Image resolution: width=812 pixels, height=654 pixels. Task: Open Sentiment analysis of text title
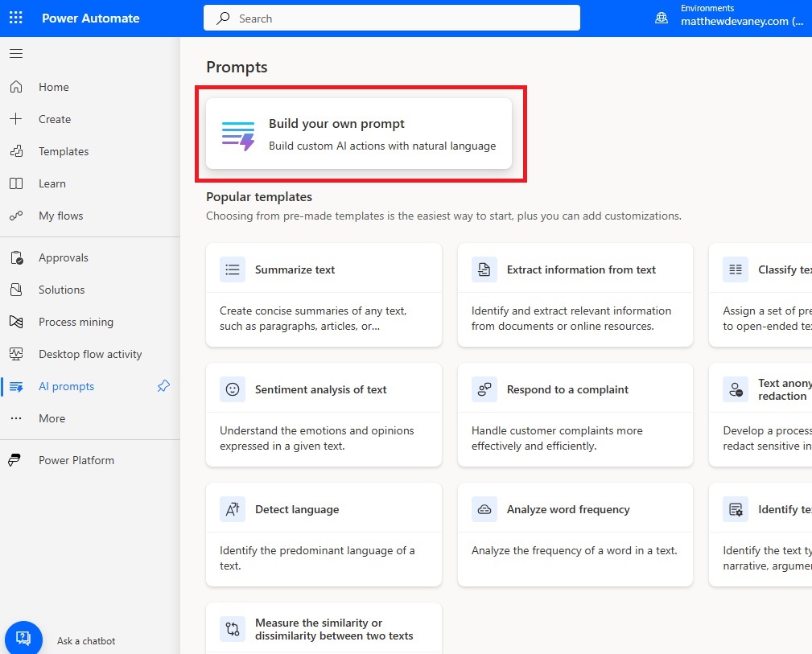click(x=321, y=389)
